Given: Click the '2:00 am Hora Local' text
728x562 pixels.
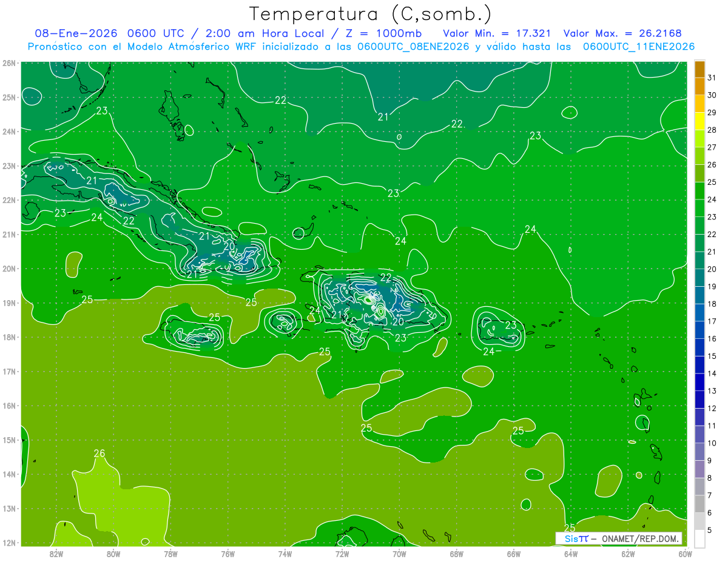Looking at the screenshot, I should pos(266,33).
